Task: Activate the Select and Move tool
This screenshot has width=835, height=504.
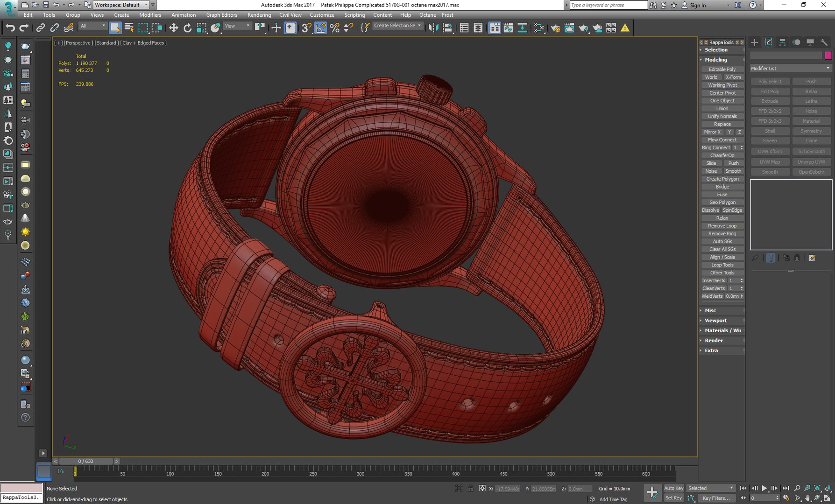Action: point(173,28)
